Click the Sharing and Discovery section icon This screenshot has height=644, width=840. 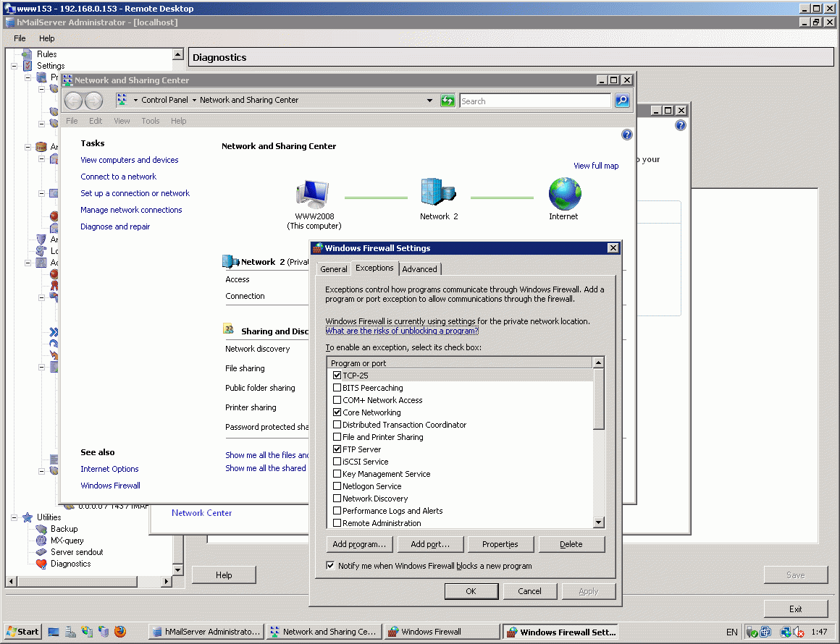coord(229,329)
